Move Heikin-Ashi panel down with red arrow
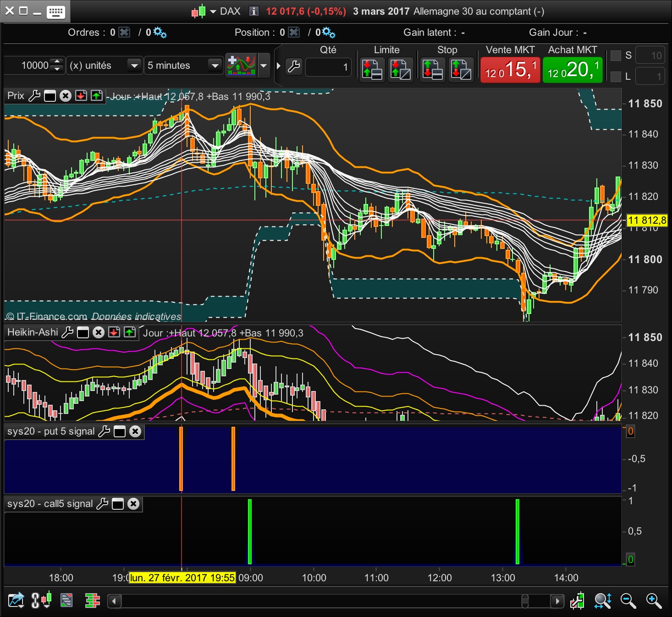Image resolution: width=672 pixels, height=617 pixels. (x=114, y=332)
